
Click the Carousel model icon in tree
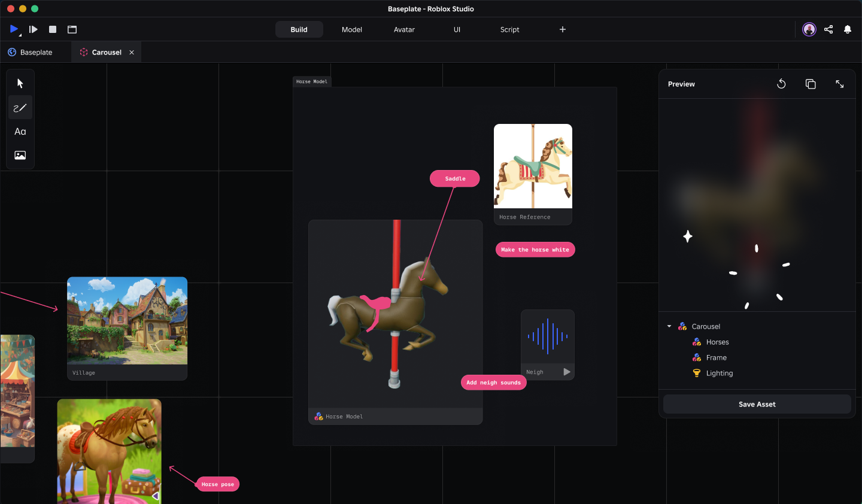682,326
